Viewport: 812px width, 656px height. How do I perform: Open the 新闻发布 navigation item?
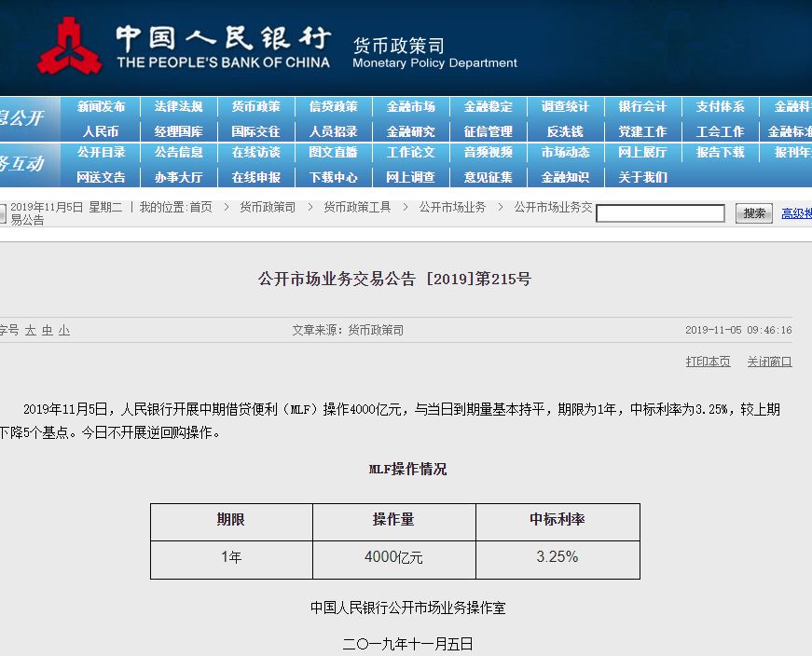coord(101,107)
